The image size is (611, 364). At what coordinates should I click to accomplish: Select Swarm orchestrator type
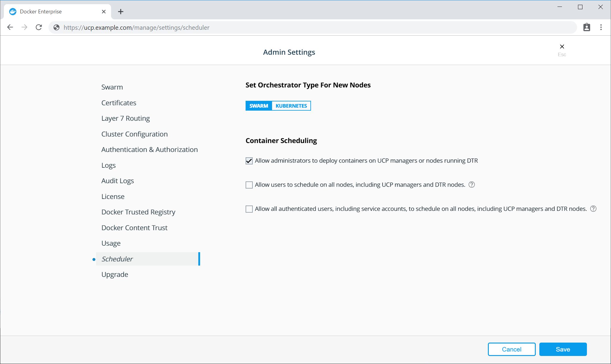point(259,106)
